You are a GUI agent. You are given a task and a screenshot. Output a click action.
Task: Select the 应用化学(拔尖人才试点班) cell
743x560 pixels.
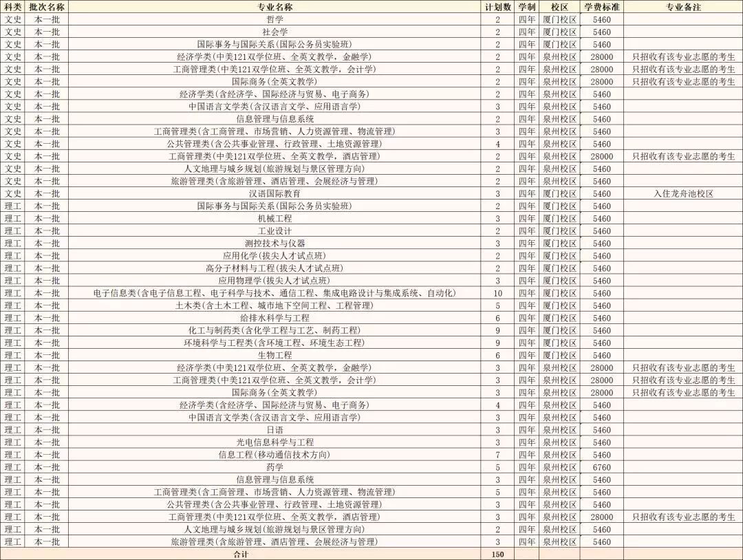click(274, 256)
